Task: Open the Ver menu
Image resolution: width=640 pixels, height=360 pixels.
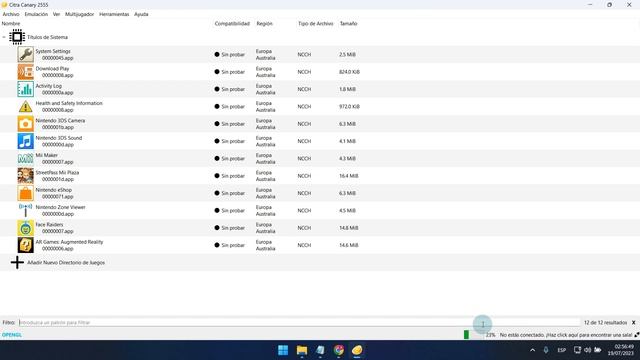Action: click(56, 14)
